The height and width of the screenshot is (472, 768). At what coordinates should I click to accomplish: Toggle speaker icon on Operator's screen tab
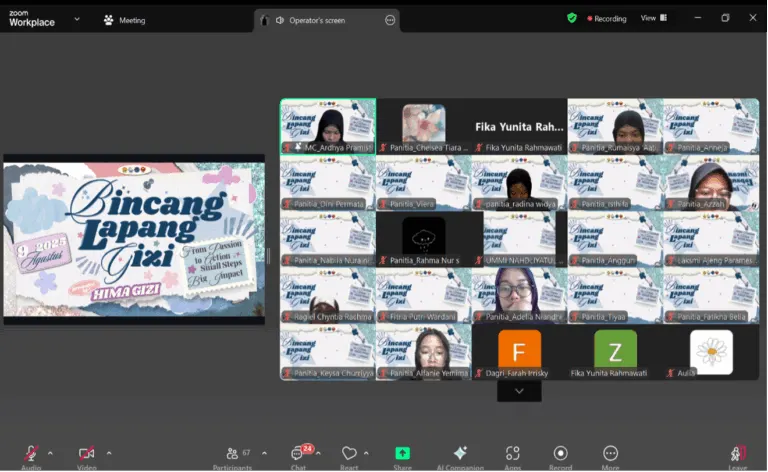pos(280,21)
